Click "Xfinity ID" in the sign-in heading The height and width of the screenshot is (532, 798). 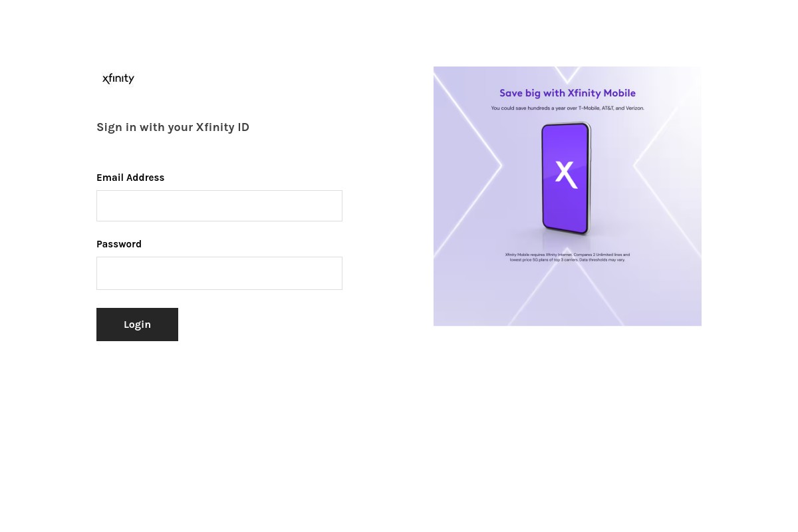[223, 127]
